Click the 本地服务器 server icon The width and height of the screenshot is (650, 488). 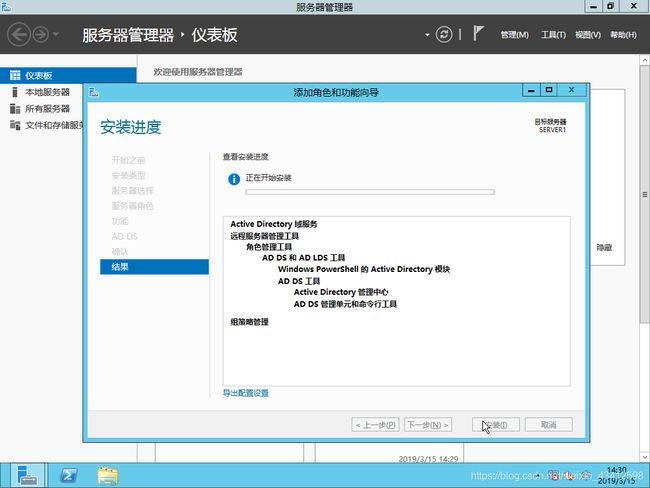[15, 92]
